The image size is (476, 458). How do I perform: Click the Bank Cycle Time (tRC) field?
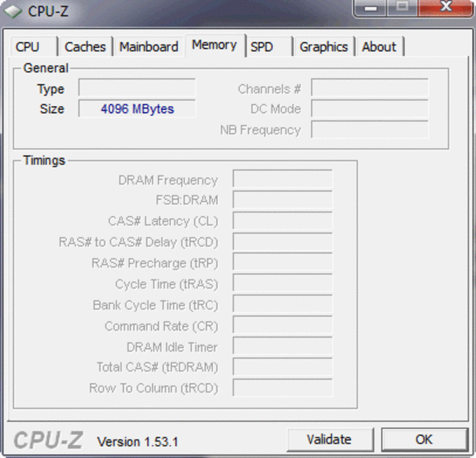[283, 305]
